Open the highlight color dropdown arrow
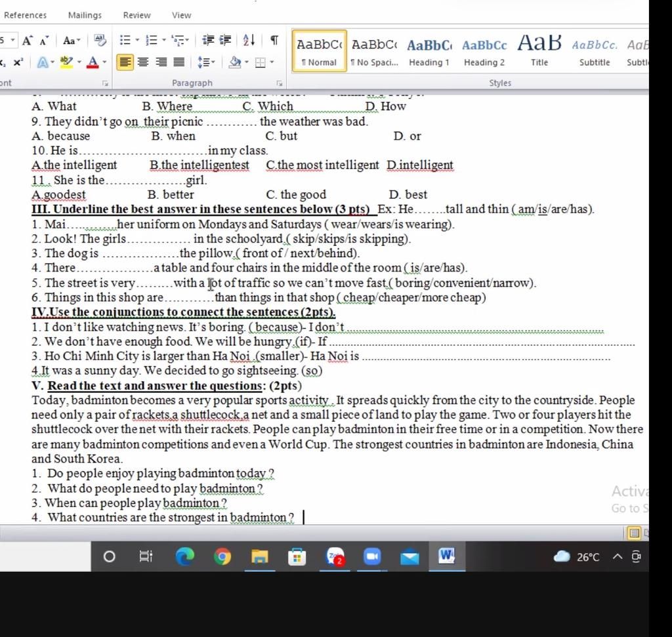Viewport: 672px width, 637px height. [79, 62]
